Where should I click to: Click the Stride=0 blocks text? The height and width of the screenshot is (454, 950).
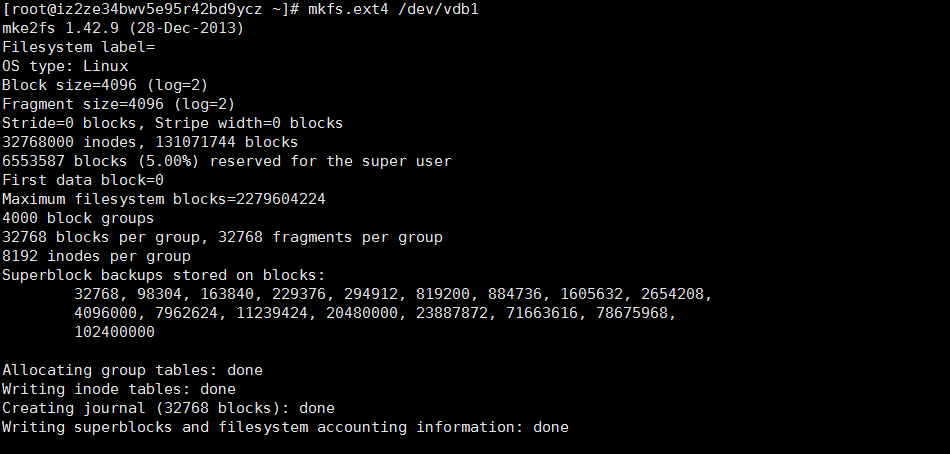tap(70, 123)
